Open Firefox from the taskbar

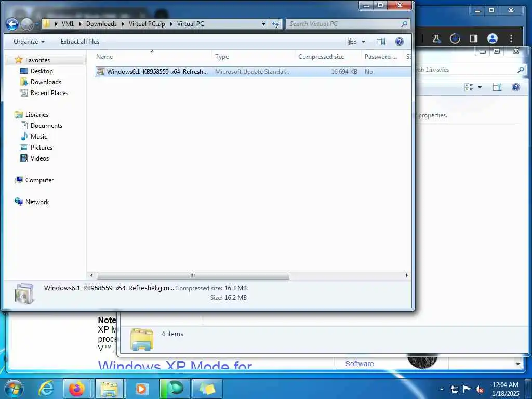pos(77,389)
